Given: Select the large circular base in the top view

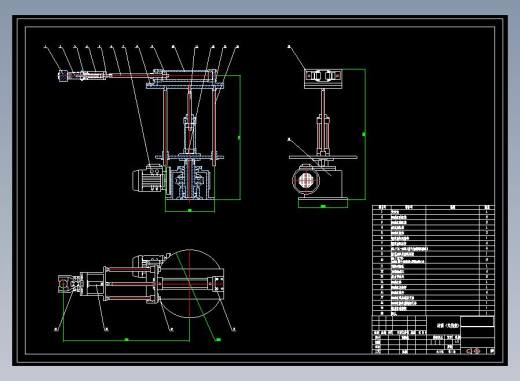Looking at the screenshot, I should tap(190, 284).
